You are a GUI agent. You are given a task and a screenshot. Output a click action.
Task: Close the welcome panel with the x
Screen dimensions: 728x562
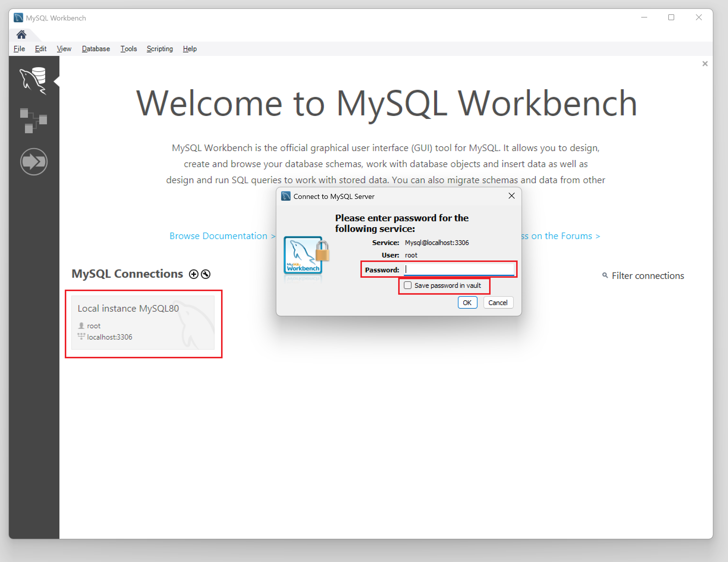[705, 64]
